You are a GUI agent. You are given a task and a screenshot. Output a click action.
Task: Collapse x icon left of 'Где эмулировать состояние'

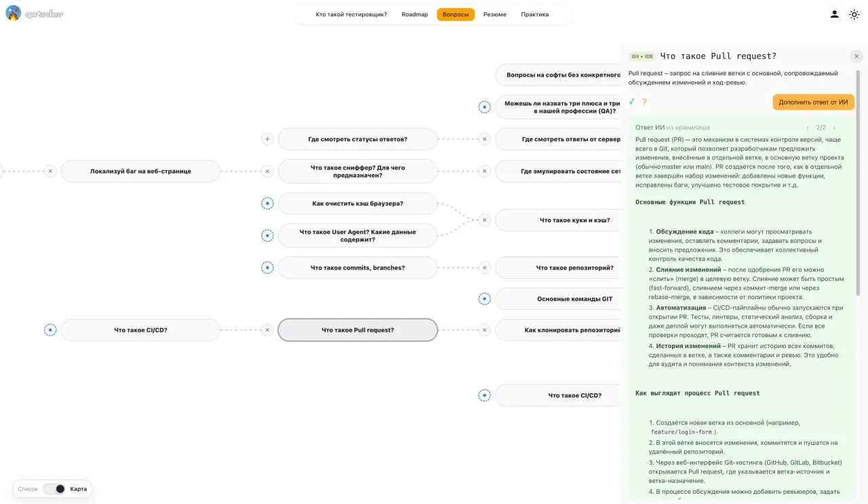point(484,172)
